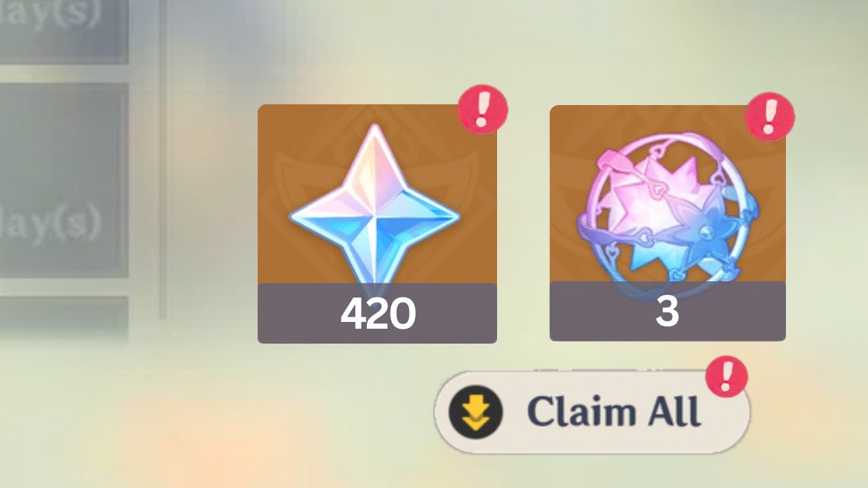Click the 420 Primogem quantity label
Screen dimensions: 868x488
[378, 314]
